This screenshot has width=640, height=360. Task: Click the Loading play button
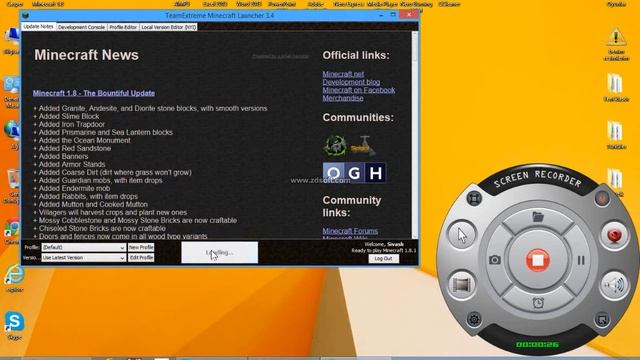point(220,253)
